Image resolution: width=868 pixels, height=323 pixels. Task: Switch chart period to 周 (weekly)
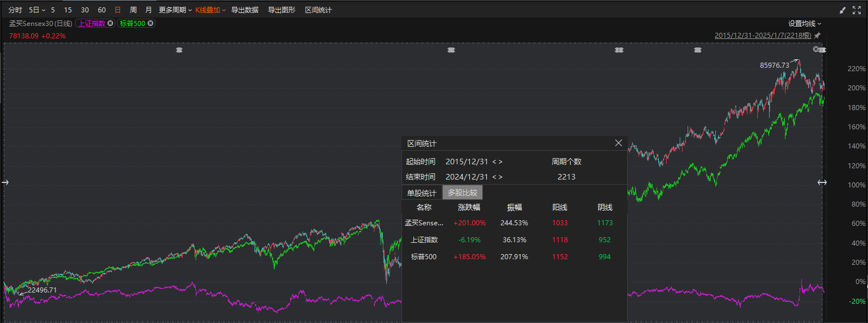point(133,10)
